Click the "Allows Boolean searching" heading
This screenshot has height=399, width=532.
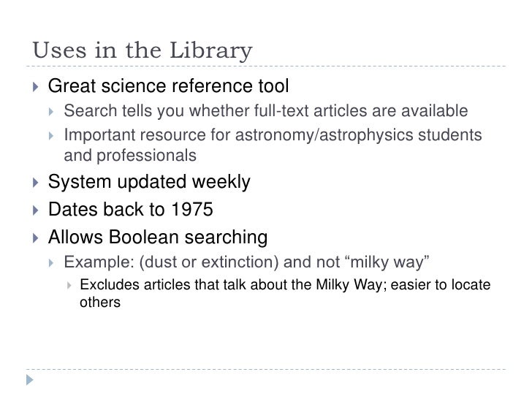158,237
